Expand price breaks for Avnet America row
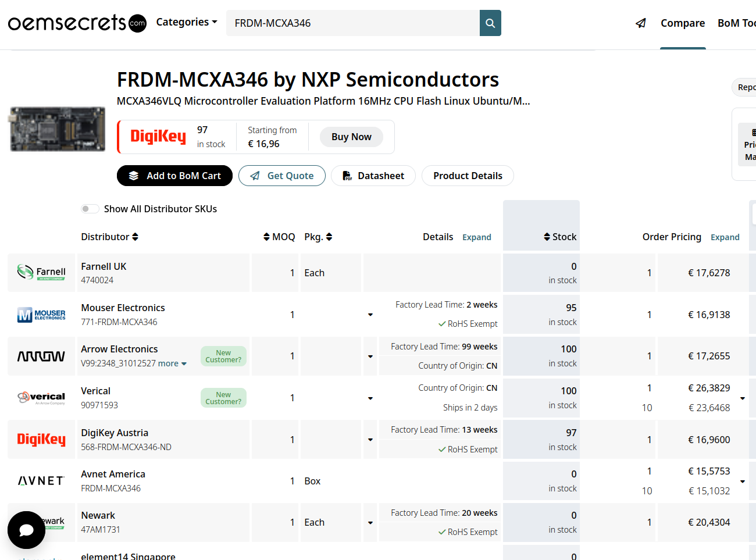 click(x=743, y=481)
